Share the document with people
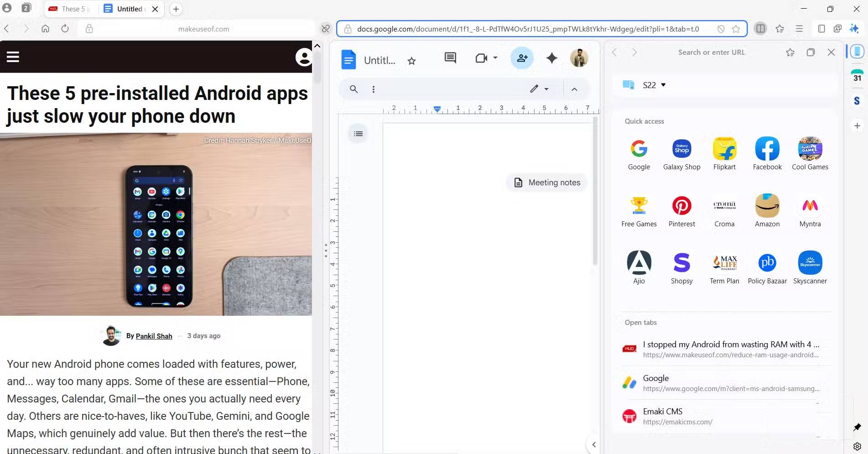Screen dimensions: 868x454 coord(522,58)
